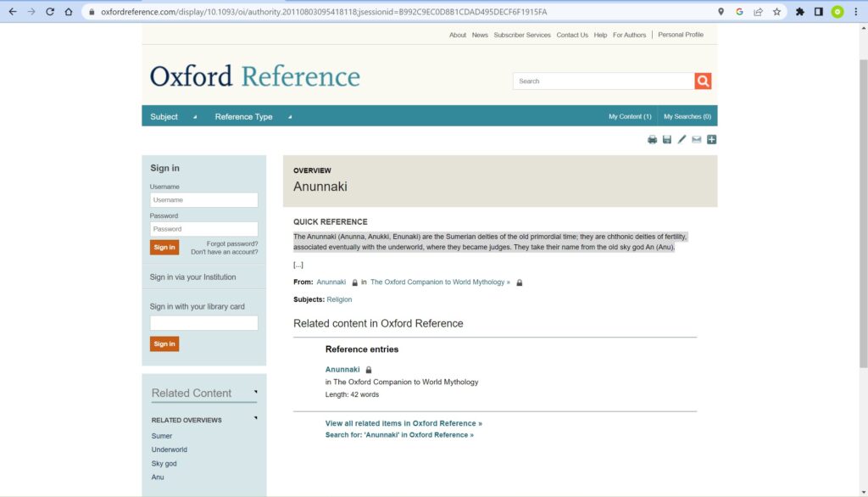Open My Content (1) in the navigation bar
The image size is (868, 497).
630,117
